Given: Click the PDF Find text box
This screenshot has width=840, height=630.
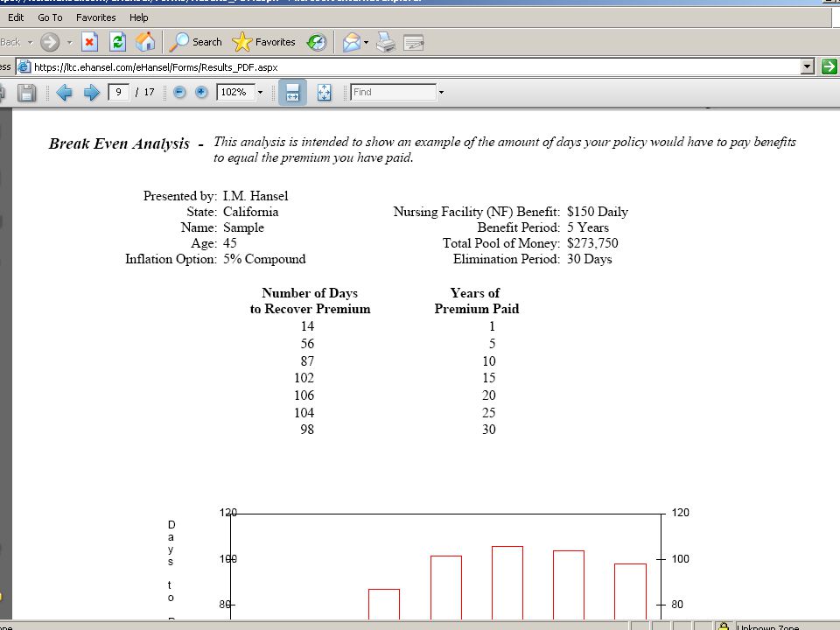Looking at the screenshot, I should click(393, 92).
